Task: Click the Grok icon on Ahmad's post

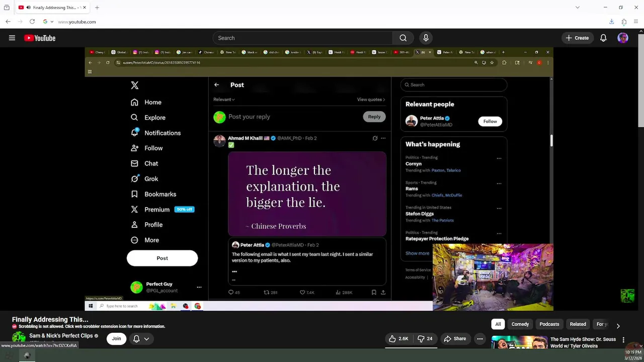Action: pos(375,138)
